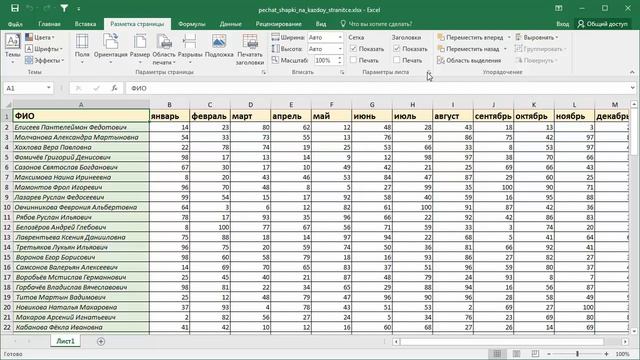640x360 pixels.
Task: Click Insert Function fx icon
Action: (x=115, y=88)
